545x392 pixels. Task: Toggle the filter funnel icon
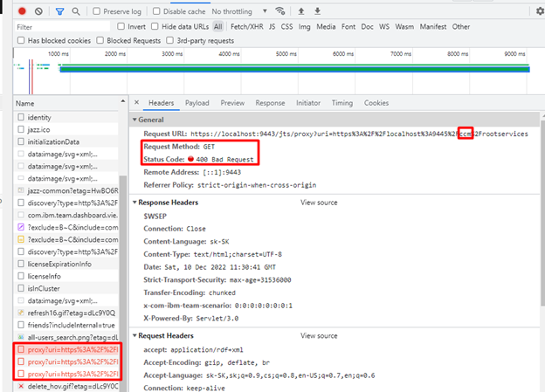[59, 12]
